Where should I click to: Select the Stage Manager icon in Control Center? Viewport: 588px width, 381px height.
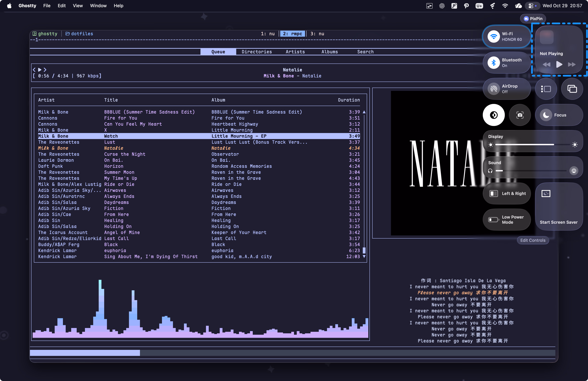click(546, 89)
